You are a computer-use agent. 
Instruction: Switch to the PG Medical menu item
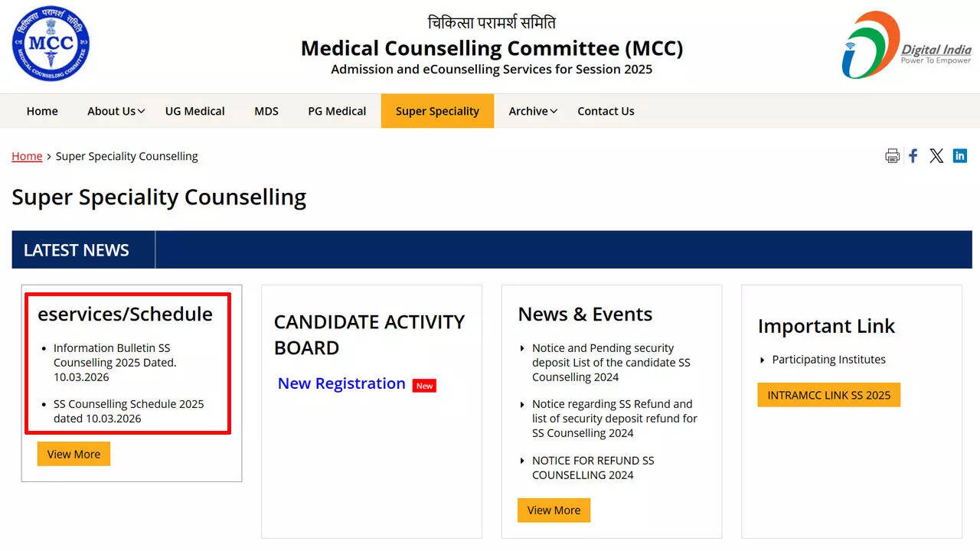click(336, 111)
